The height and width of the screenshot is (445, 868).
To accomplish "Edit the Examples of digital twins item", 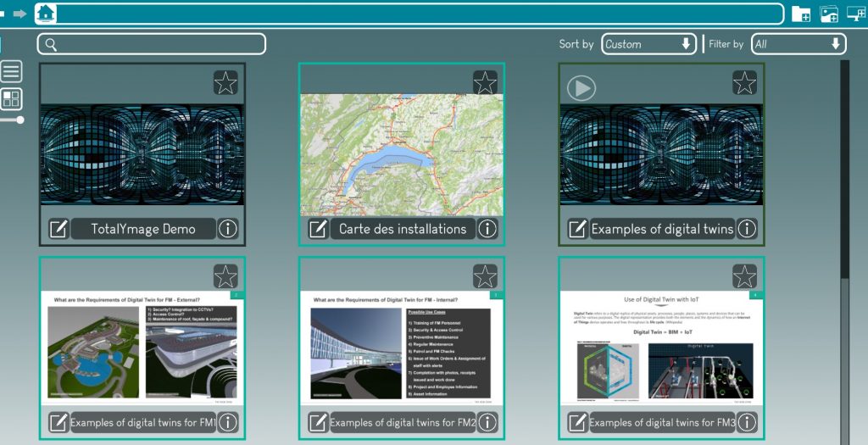I will (x=578, y=229).
